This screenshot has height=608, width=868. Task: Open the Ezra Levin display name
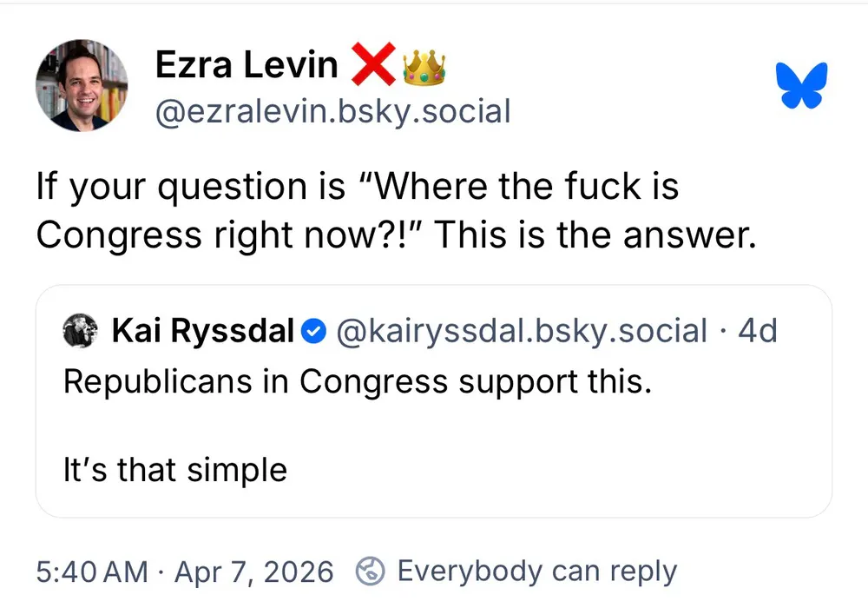point(247,65)
